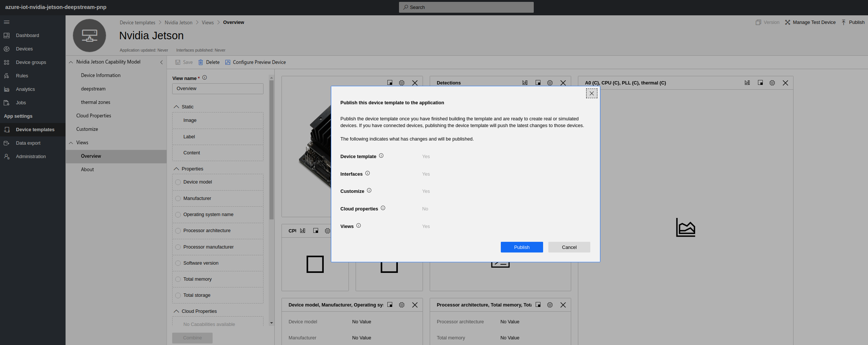The width and height of the screenshot is (868, 345).
Task: Open Customize in the tree
Action: click(x=87, y=129)
